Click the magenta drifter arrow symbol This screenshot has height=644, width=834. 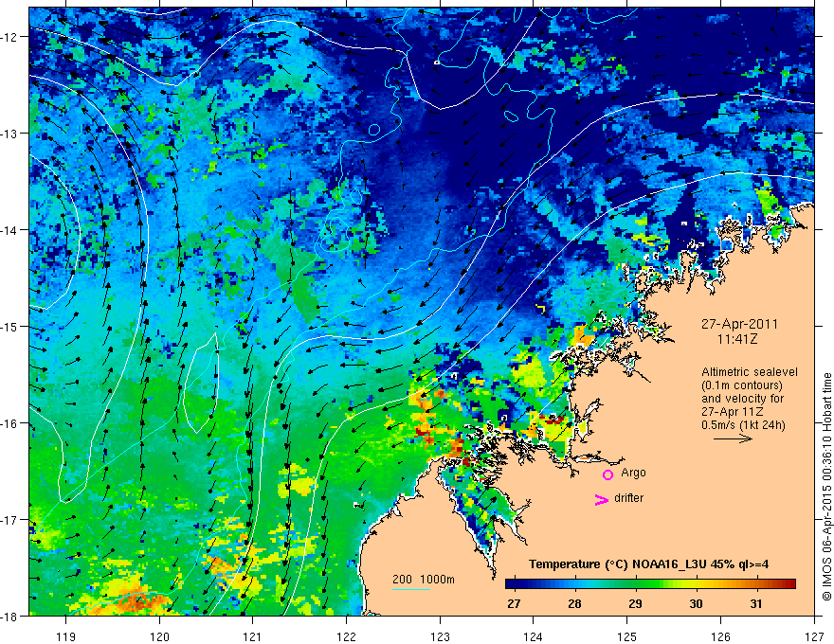point(601,499)
